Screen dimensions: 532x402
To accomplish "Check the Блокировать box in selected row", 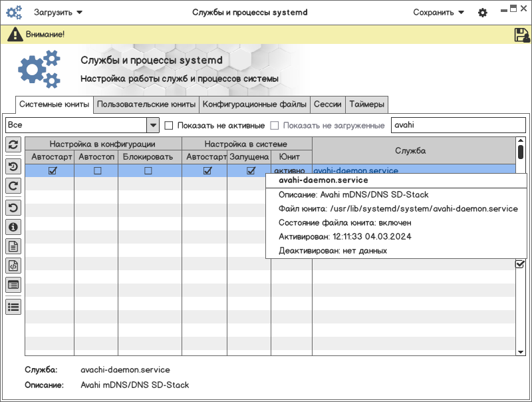I will pos(148,171).
